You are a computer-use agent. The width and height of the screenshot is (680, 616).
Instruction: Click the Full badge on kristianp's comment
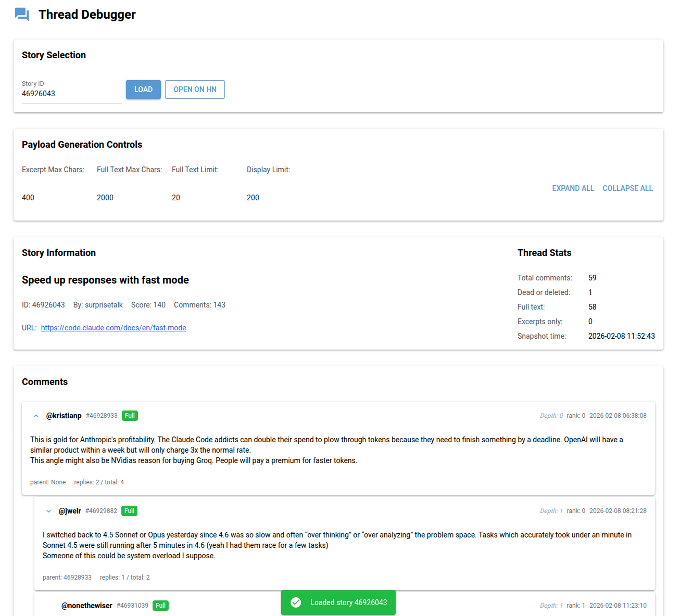tap(130, 415)
